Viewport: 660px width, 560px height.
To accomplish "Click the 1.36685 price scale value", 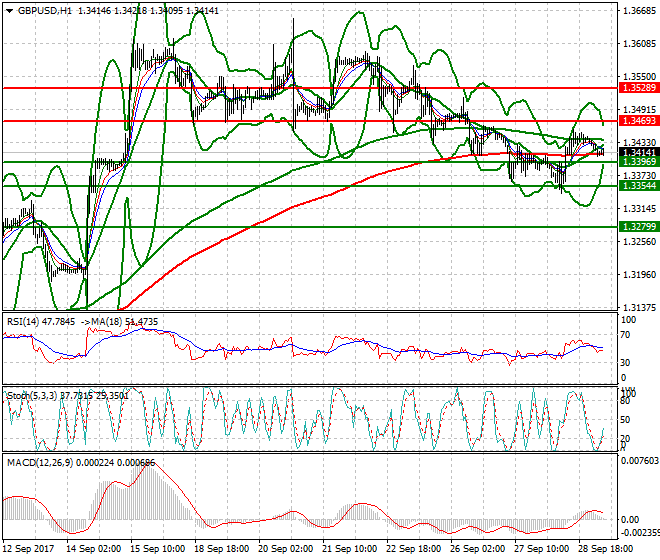I will point(639,11).
